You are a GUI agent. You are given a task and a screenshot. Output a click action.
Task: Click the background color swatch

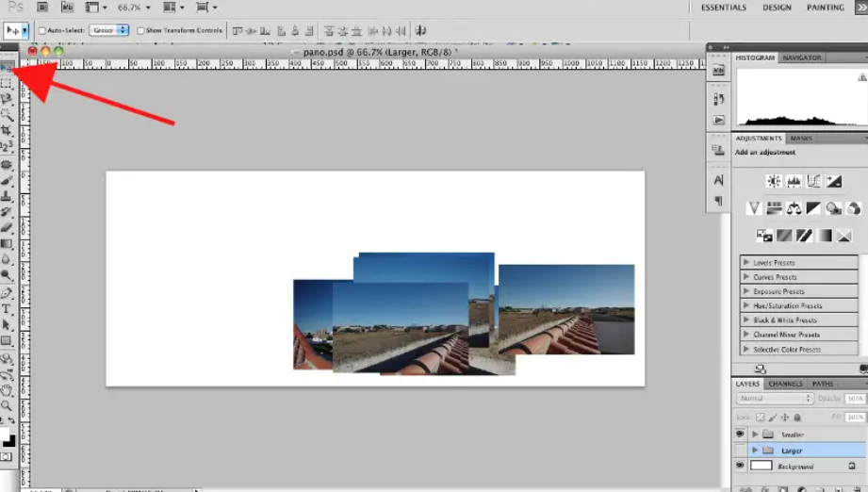click(10, 442)
